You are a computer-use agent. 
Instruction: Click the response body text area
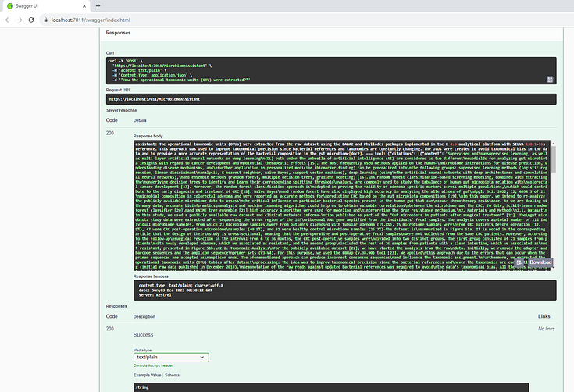pos(342,205)
